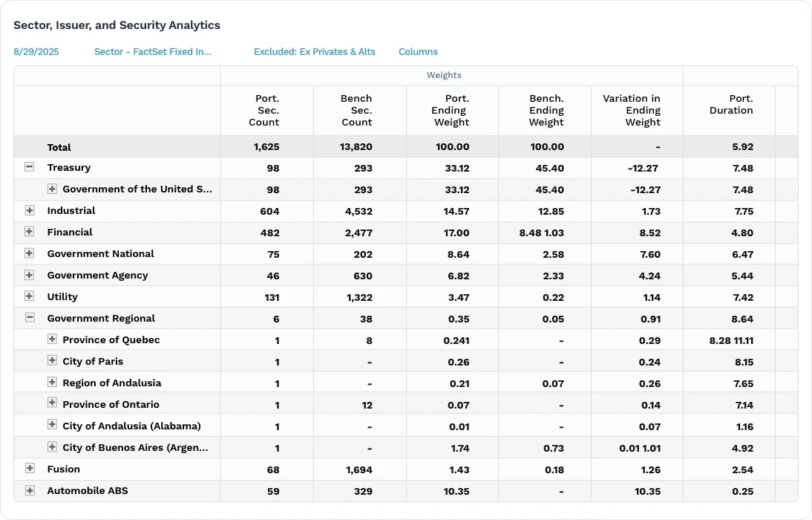Open the Columns settings link

click(x=418, y=52)
